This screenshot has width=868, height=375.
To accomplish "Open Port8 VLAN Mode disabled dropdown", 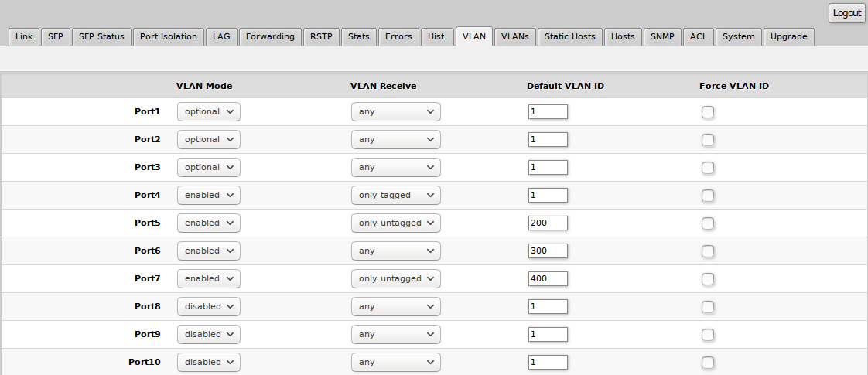I will point(209,307).
